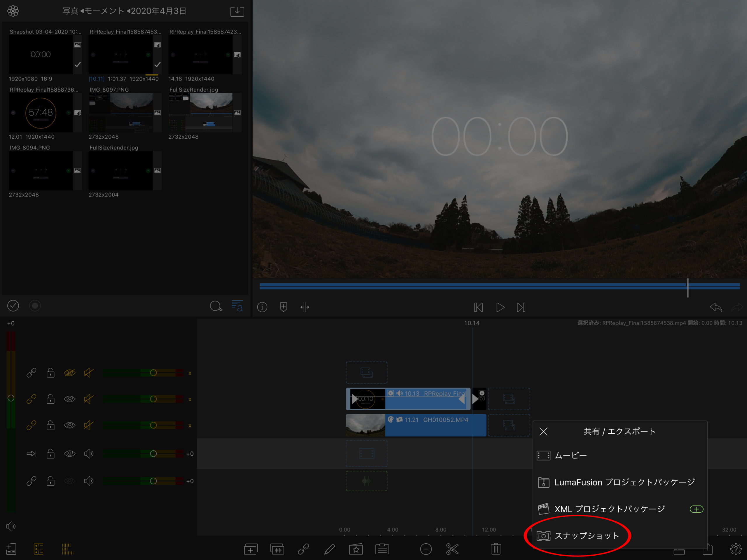Mute the main track speaker
Screen dimensions: 747x560
88,453
